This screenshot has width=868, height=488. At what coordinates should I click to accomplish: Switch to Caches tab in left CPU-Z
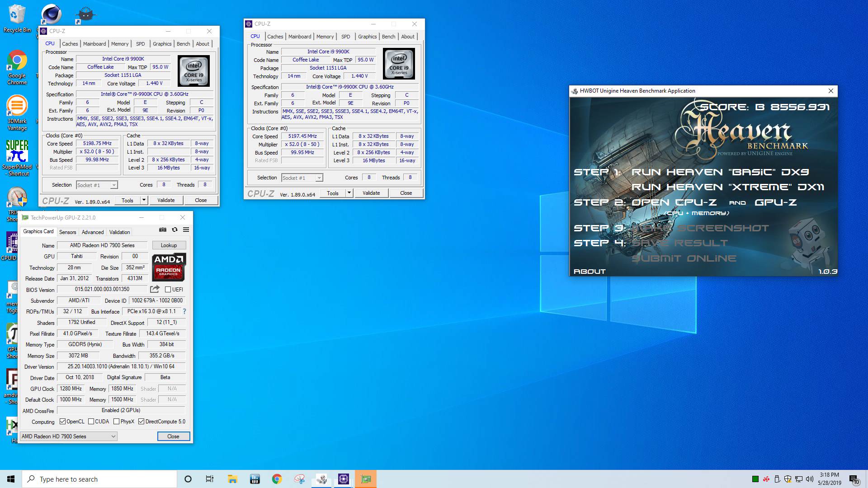pos(70,44)
